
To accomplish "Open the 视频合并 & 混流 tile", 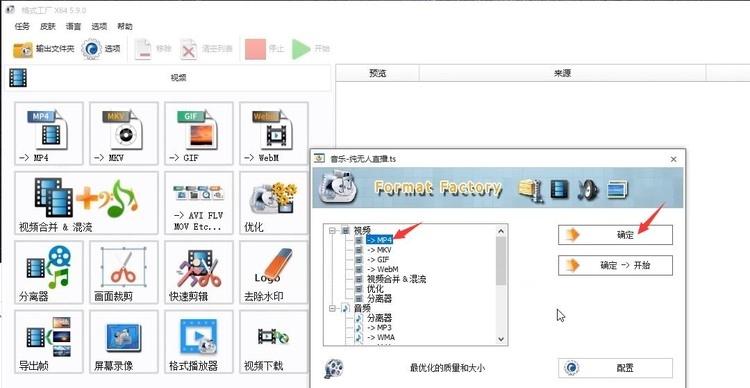I will tap(87, 203).
